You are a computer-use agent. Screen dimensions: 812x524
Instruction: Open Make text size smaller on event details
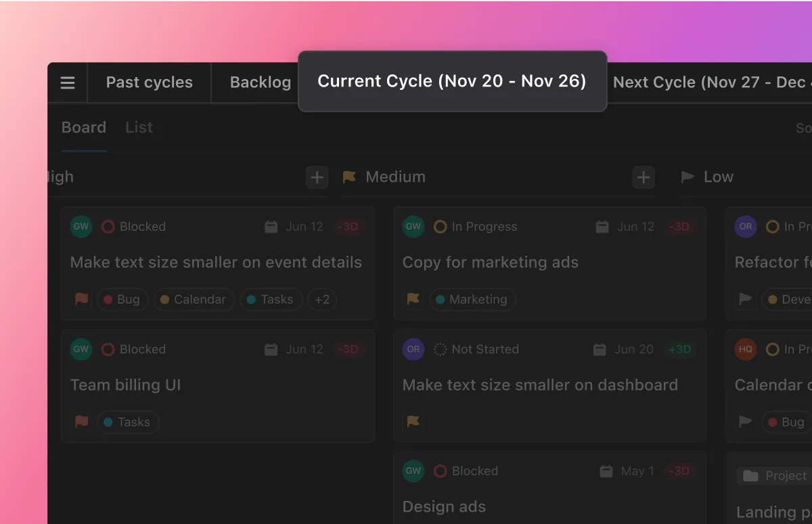tap(216, 262)
